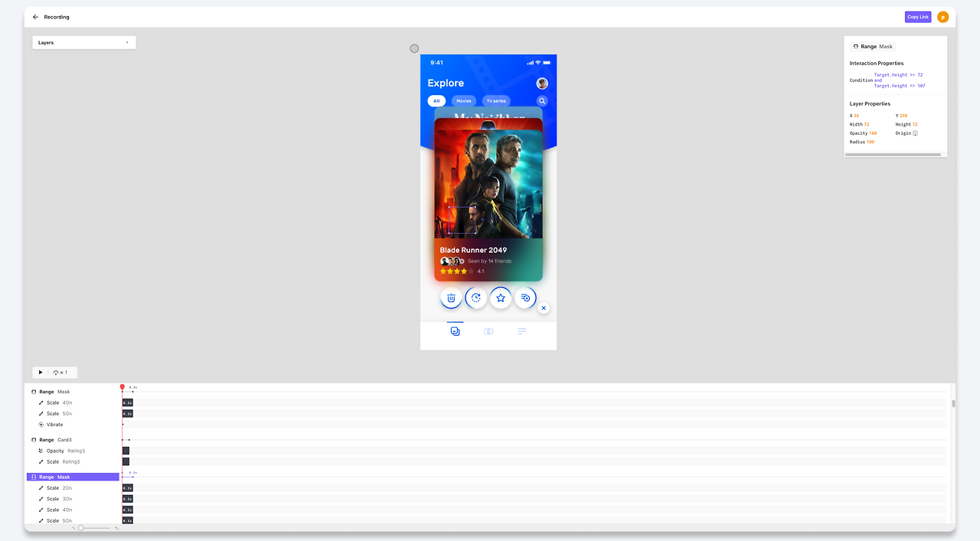Click the Copy Link button
This screenshot has height=541, width=980.
click(x=917, y=16)
